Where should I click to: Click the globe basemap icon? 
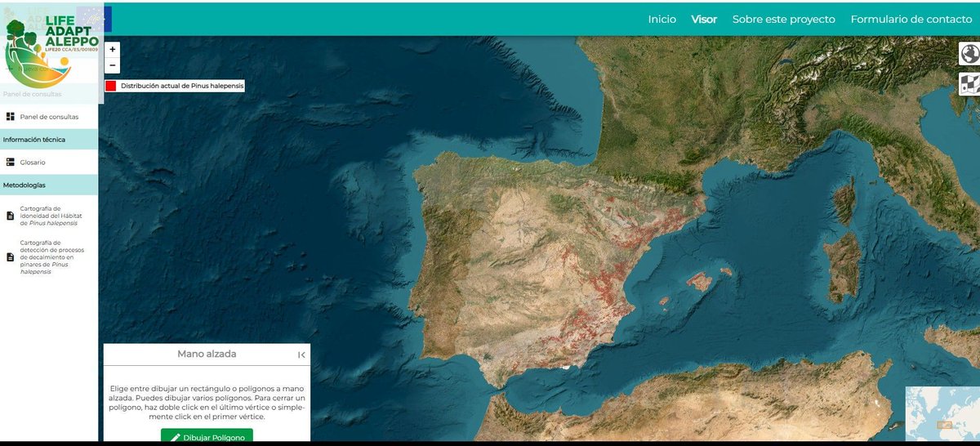969,54
